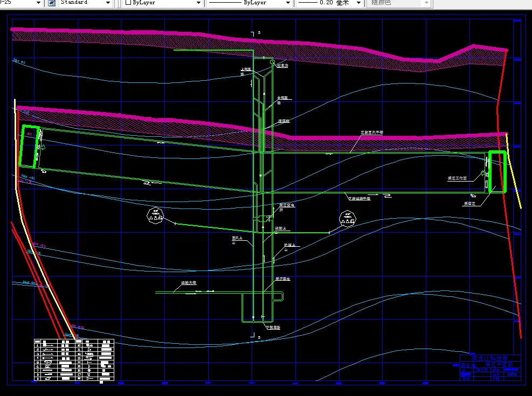Select the 采区工作面 label text
Screen dimensions: 532x396
point(458,178)
